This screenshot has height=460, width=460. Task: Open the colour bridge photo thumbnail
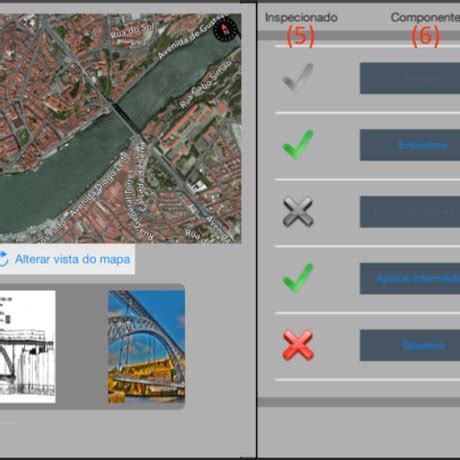146,347
